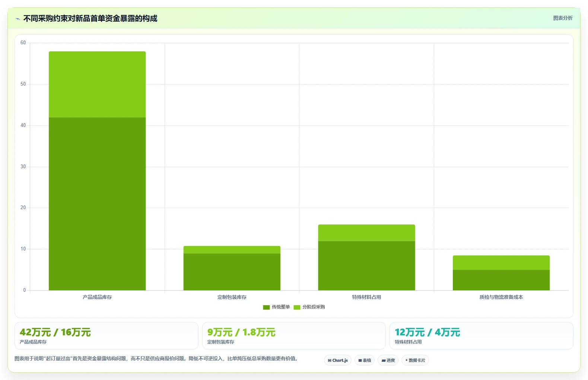Click the y-axis label 50

point(23,84)
